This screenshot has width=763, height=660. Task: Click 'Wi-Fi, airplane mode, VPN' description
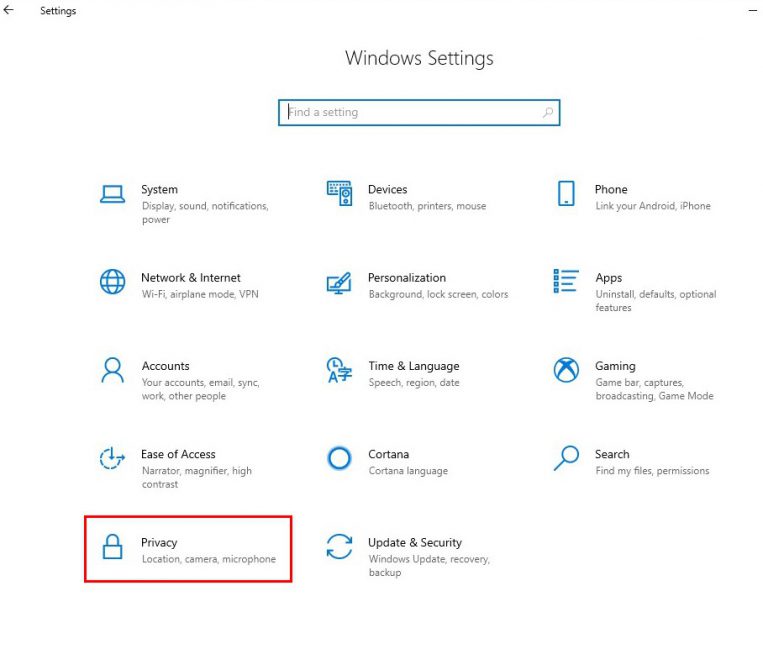[200, 294]
